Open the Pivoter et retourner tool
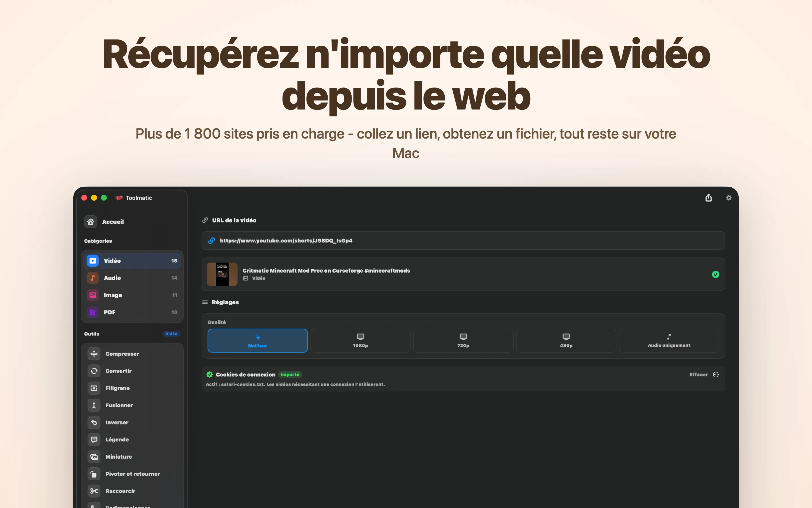Screen dimensions: 812x508 pyautogui.click(x=132, y=474)
